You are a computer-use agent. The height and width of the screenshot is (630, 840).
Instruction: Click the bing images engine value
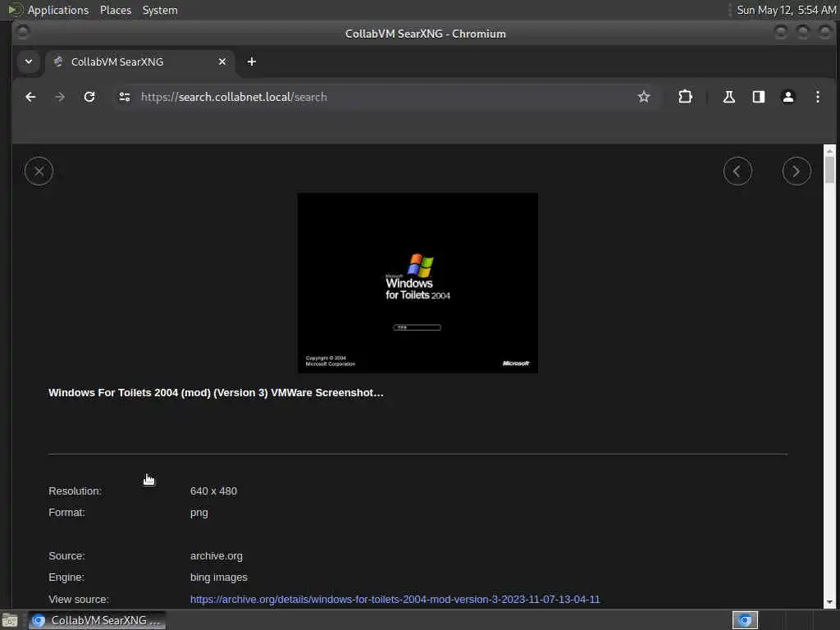click(218, 577)
